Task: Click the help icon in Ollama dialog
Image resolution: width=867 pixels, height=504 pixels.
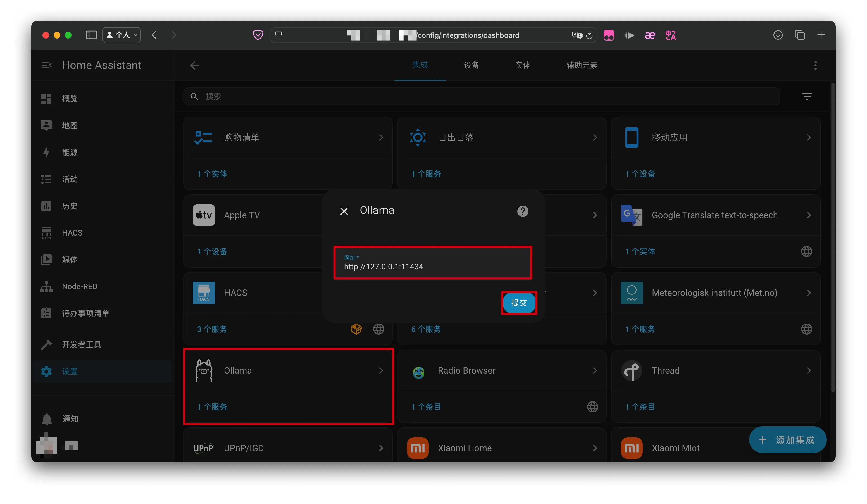Action: click(x=522, y=211)
